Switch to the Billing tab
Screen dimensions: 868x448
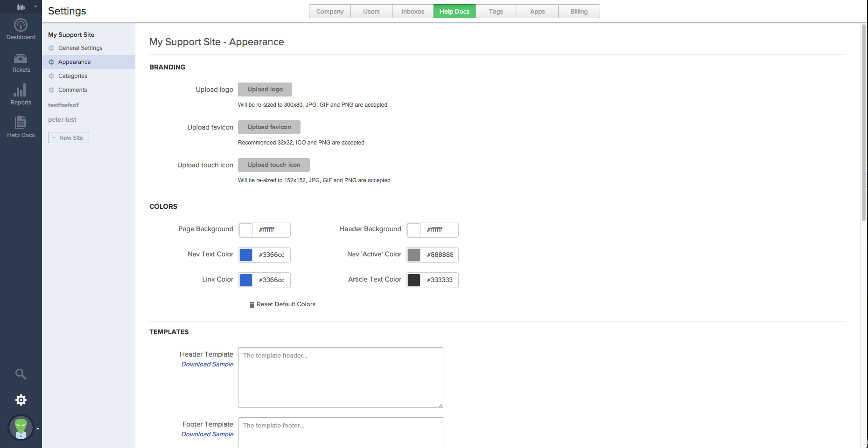[579, 12]
